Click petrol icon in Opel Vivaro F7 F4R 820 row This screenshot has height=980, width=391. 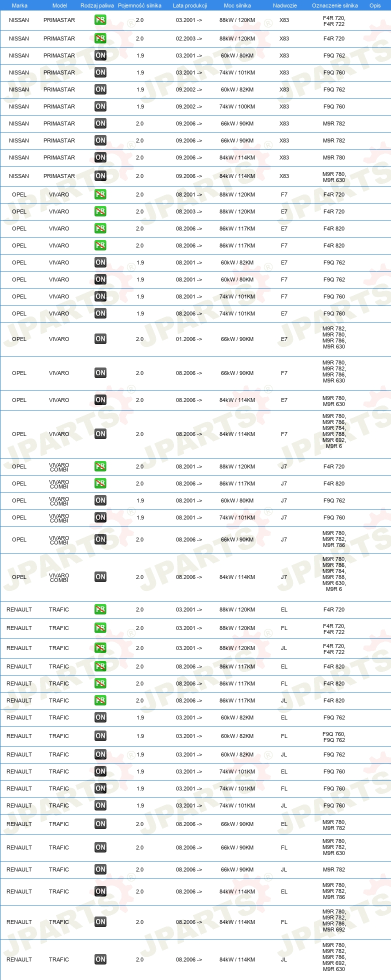100,245
